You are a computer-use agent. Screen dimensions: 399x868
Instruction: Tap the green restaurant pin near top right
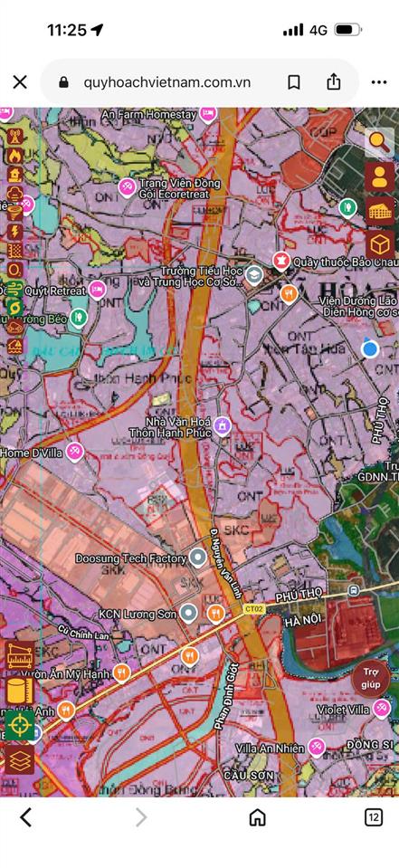(347, 207)
